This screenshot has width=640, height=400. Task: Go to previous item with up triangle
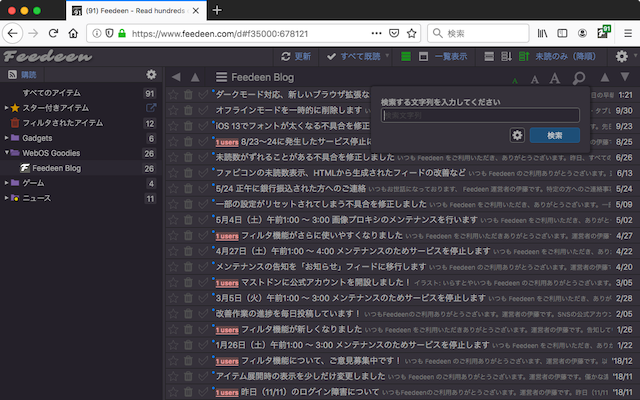point(605,77)
